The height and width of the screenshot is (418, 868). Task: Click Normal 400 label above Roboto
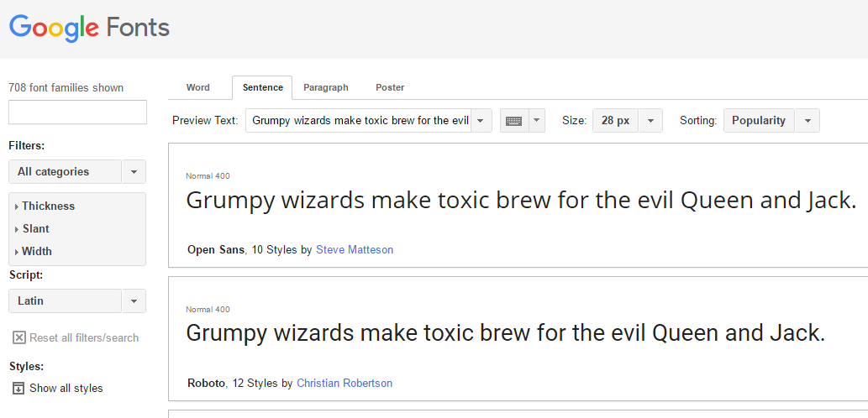tap(208, 309)
